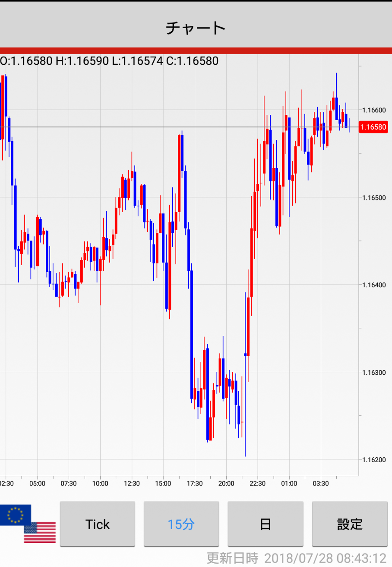Tap the 1.16200 price axis label
The width and height of the screenshot is (392, 567).
point(374,459)
